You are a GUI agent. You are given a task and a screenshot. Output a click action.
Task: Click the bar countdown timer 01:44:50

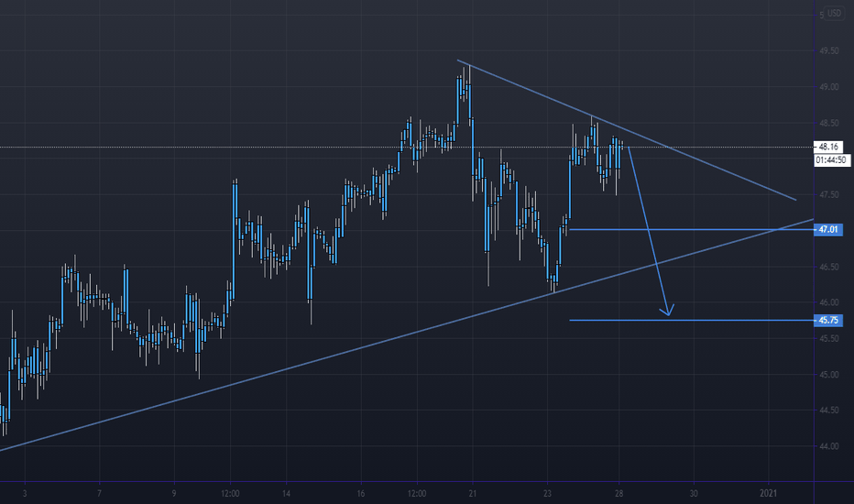tap(832, 160)
